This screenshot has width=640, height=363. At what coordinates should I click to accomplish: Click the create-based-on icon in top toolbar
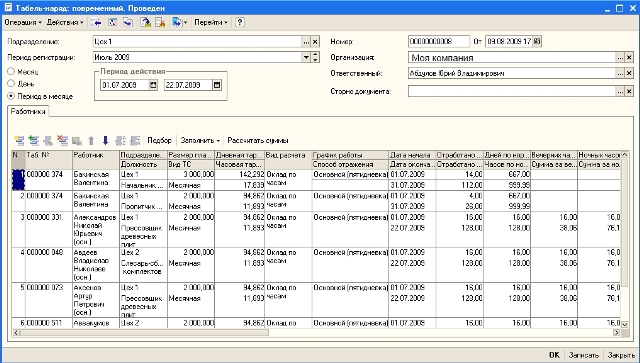click(177, 22)
